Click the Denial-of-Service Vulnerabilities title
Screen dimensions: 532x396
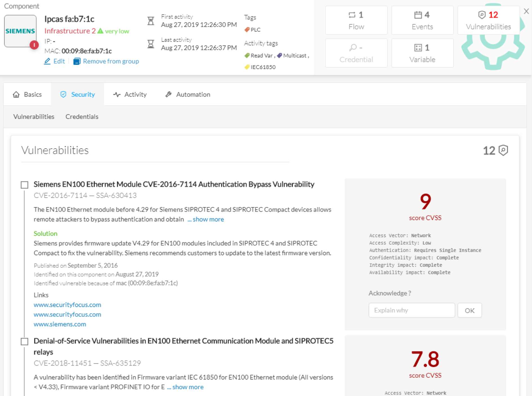(184, 346)
